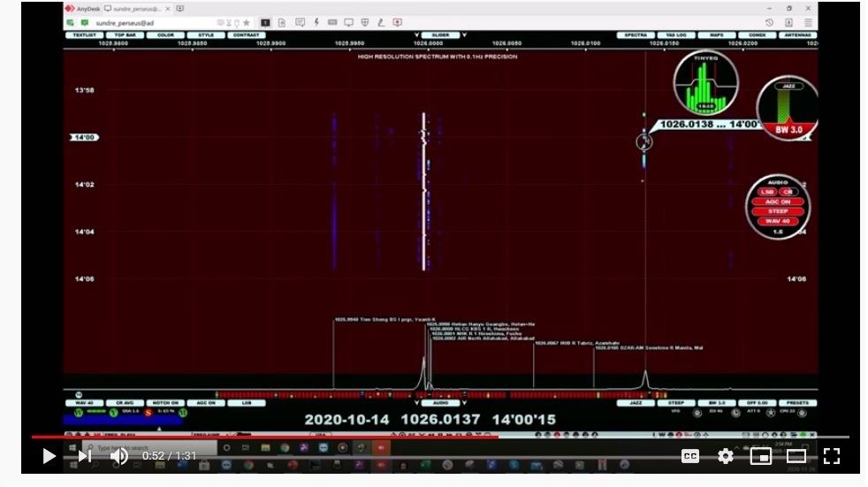
Task: Click the LSB mode button in the bottom bar
Action: tap(247, 403)
